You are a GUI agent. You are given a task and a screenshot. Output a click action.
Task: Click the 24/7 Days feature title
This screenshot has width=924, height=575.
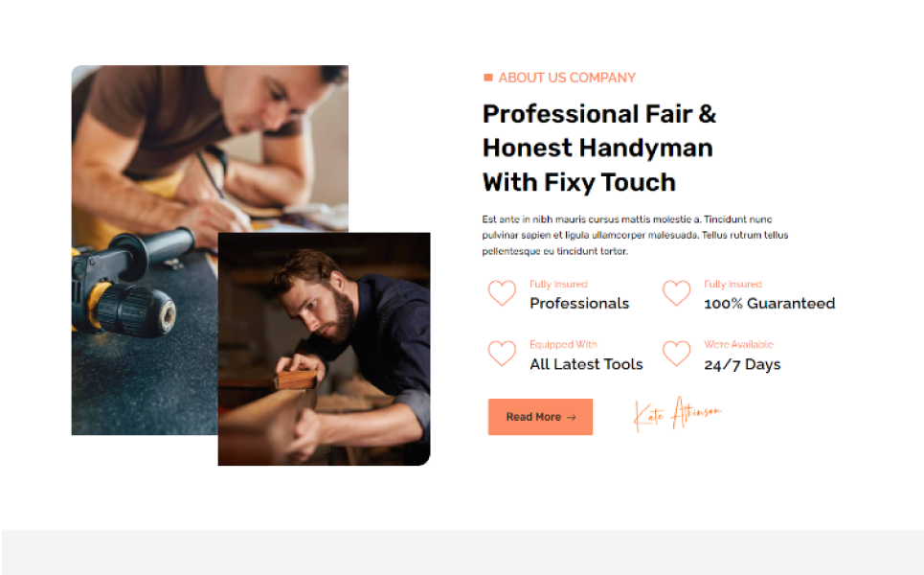pos(742,364)
